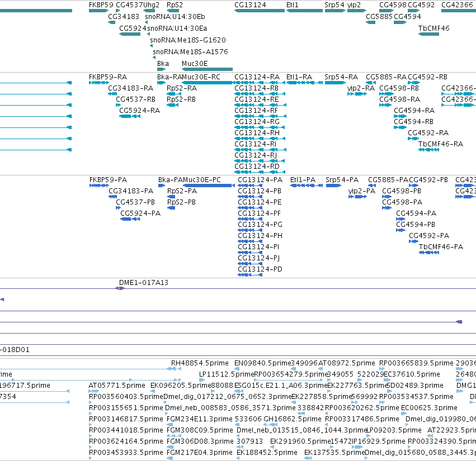
Task: Select the Muc30E gene label
Action: [195, 64]
